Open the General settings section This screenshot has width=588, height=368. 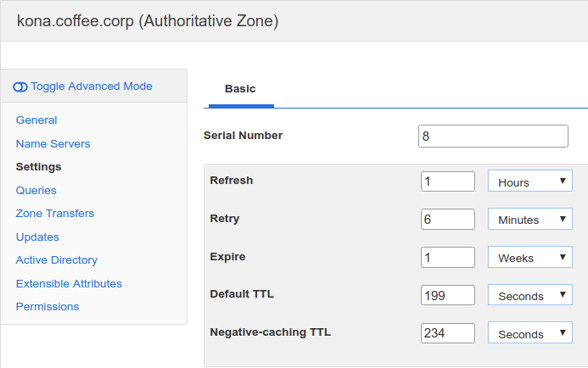click(36, 120)
